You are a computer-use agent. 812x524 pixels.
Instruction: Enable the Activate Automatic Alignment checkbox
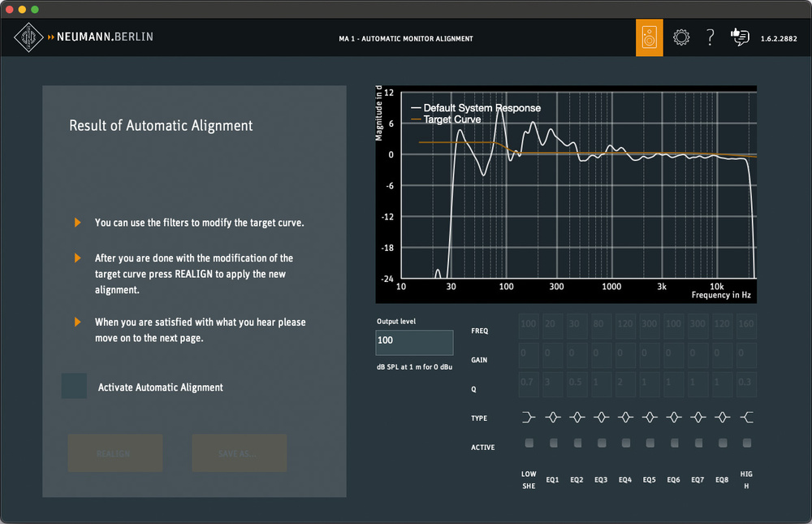click(x=74, y=387)
